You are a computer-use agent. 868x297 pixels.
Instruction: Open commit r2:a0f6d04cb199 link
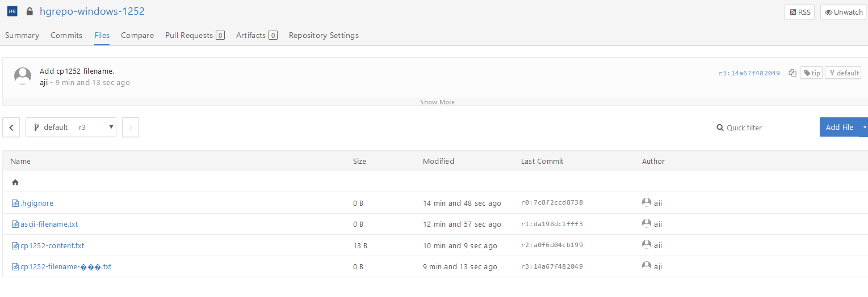click(x=552, y=245)
